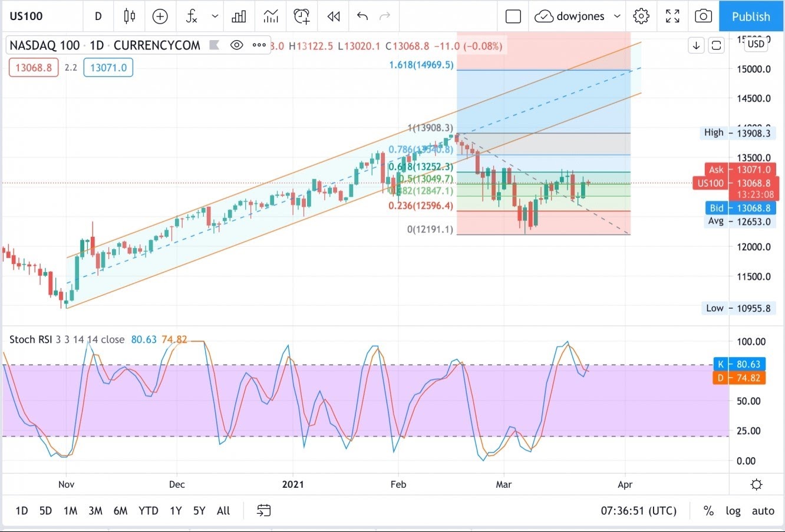The image size is (785, 532).
Task: Select the layout rectangle icon
Action: point(513,16)
